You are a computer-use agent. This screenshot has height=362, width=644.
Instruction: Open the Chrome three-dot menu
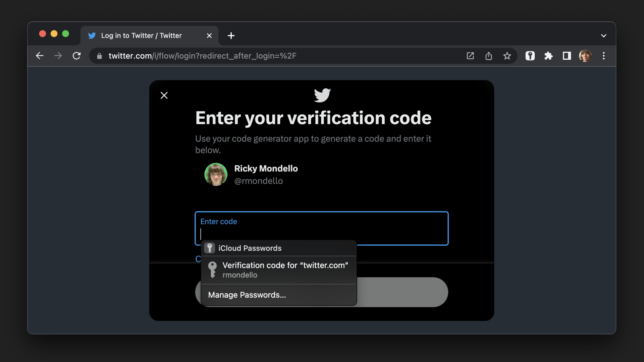(604, 56)
